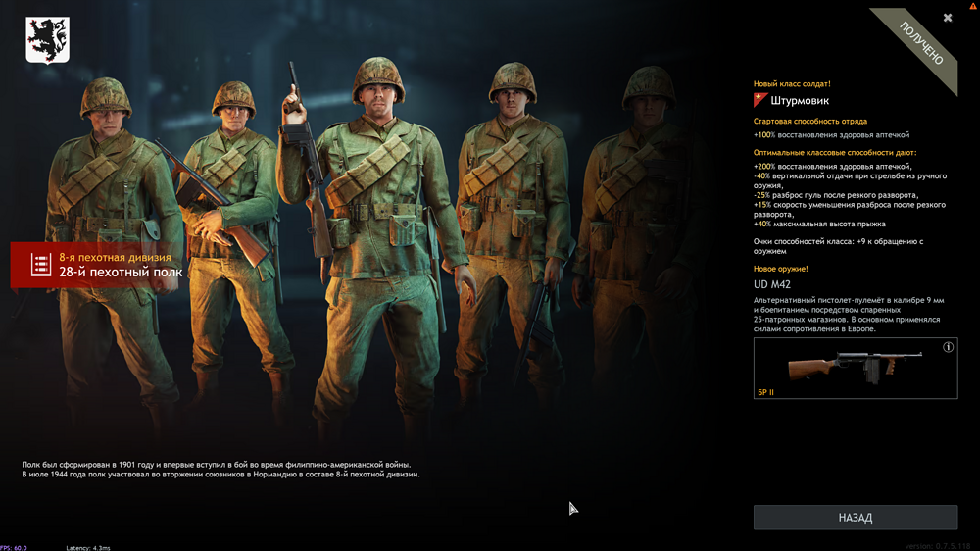Click the +100% восстановления здоровья аптечкой line
The width and height of the screenshot is (980, 551).
coord(831,135)
